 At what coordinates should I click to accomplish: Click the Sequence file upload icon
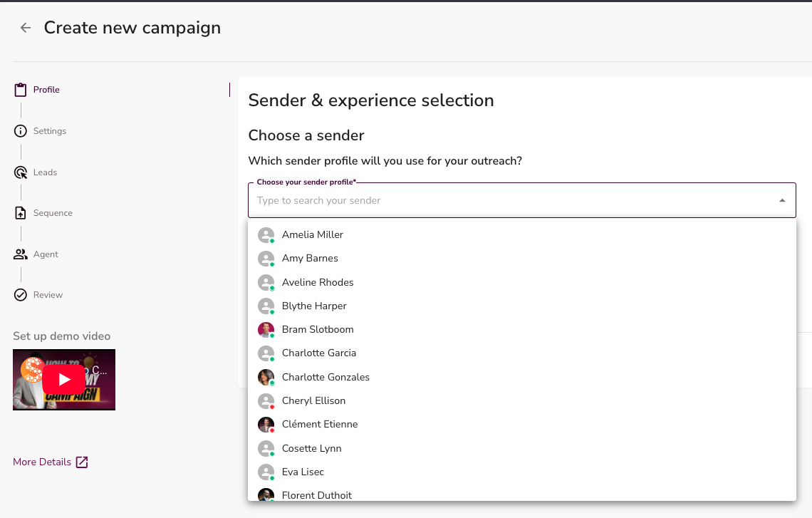tap(21, 213)
